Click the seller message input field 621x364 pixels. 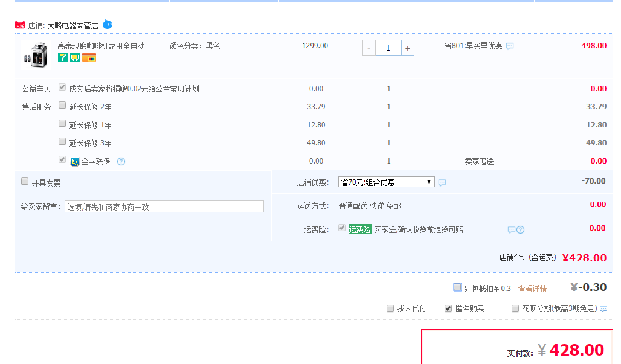[x=164, y=206]
